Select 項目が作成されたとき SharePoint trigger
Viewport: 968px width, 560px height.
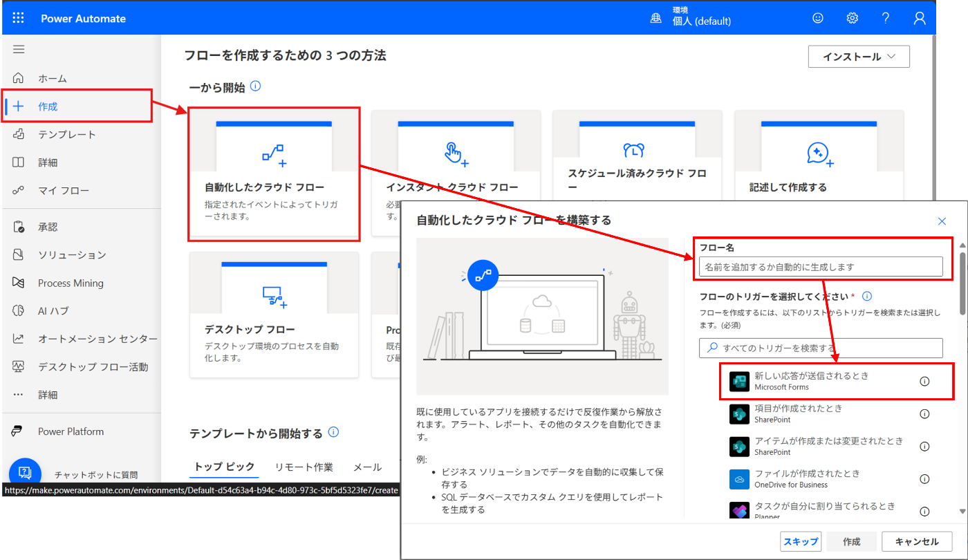point(830,413)
